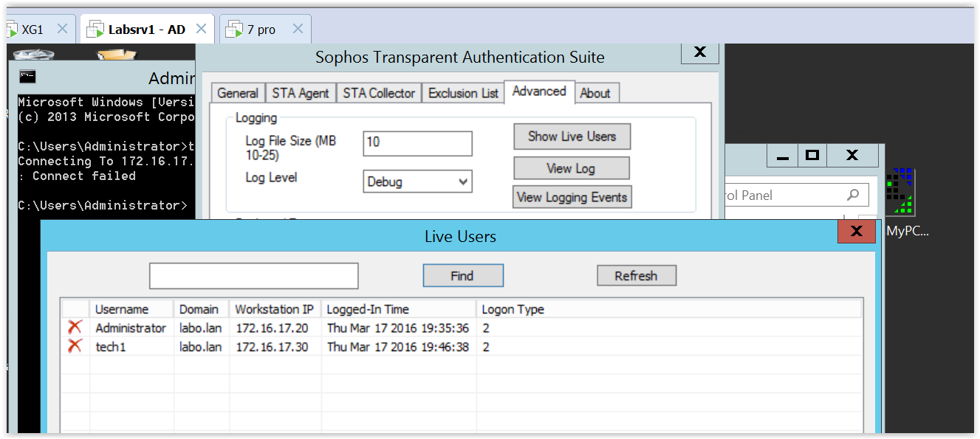Click the command prompt window icon

point(27,76)
